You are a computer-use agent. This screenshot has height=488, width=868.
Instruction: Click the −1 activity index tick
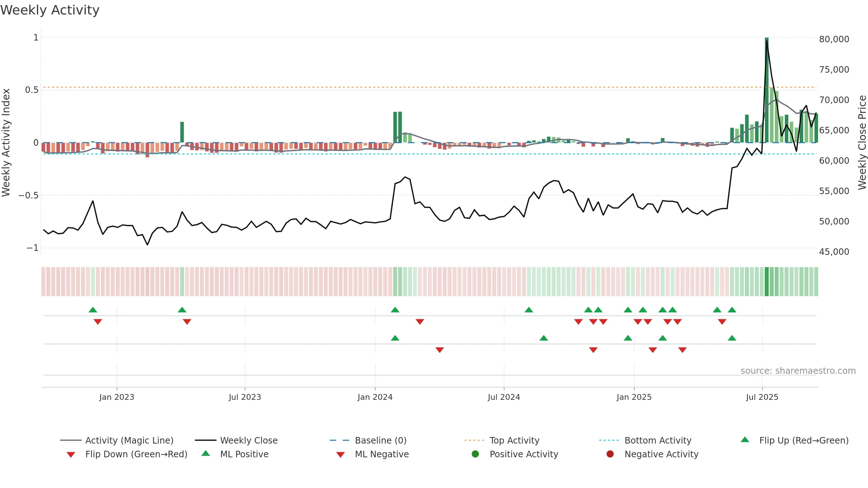coord(32,248)
